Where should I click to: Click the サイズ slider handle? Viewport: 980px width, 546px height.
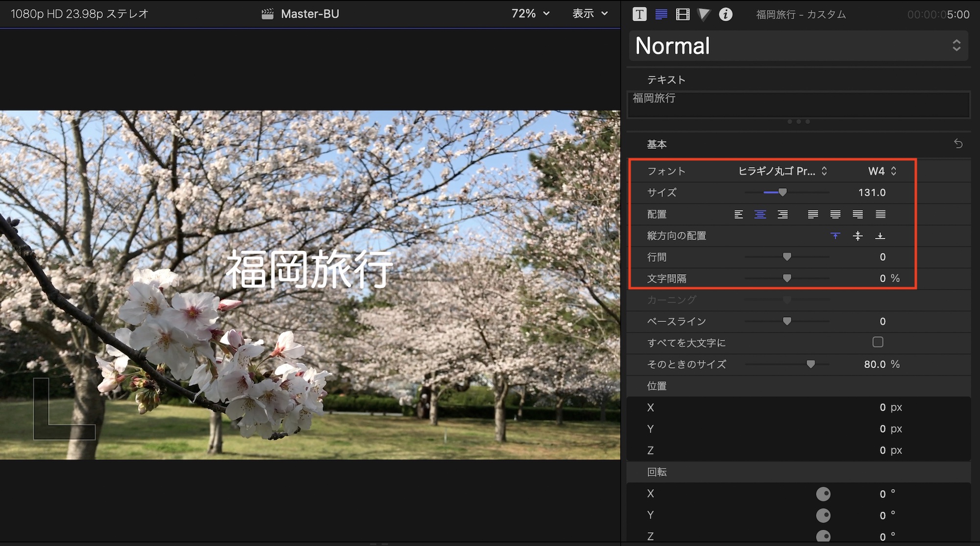click(x=783, y=192)
